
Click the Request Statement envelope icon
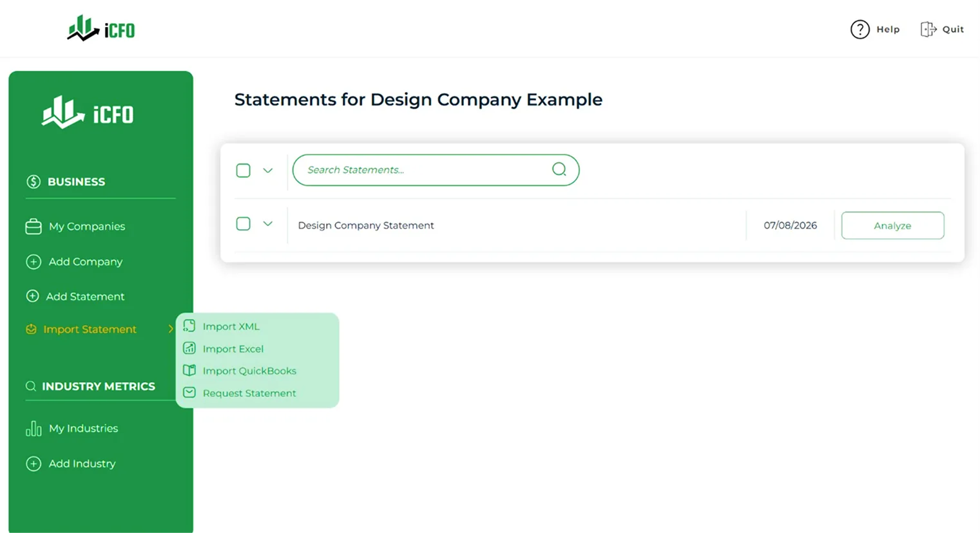[189, 393]
